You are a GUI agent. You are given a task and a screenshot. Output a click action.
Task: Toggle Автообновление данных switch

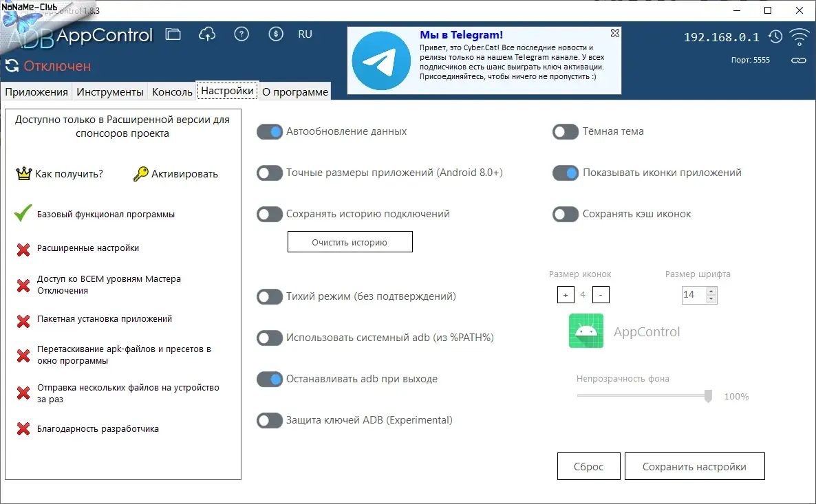tap(270, 131)
